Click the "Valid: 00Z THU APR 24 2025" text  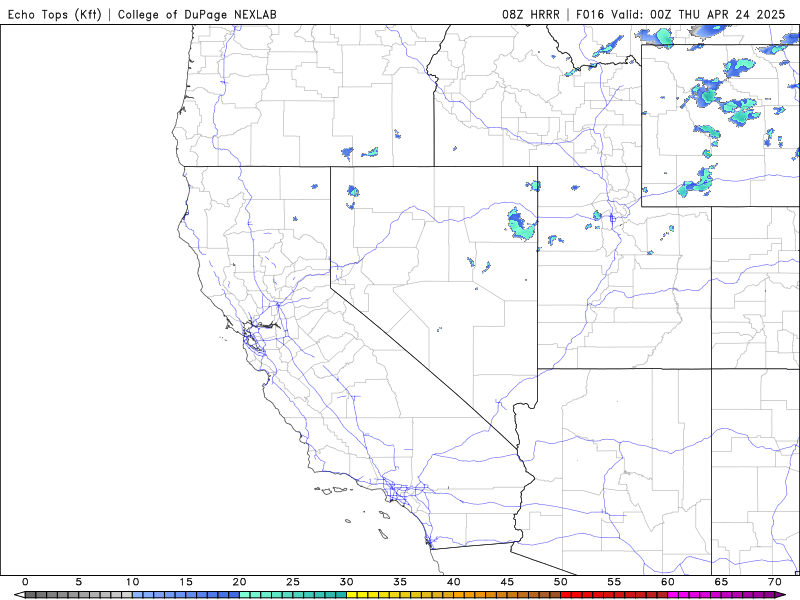click(698, 14)
